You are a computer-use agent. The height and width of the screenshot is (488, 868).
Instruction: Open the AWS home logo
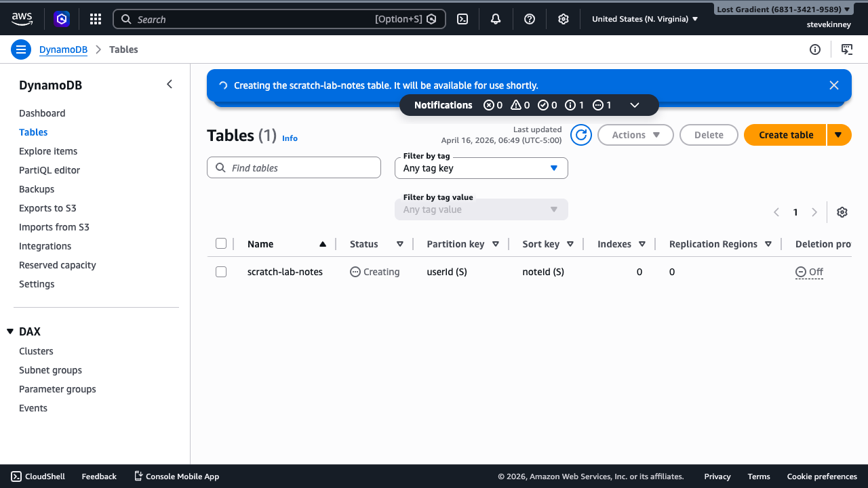coord(22,19)
